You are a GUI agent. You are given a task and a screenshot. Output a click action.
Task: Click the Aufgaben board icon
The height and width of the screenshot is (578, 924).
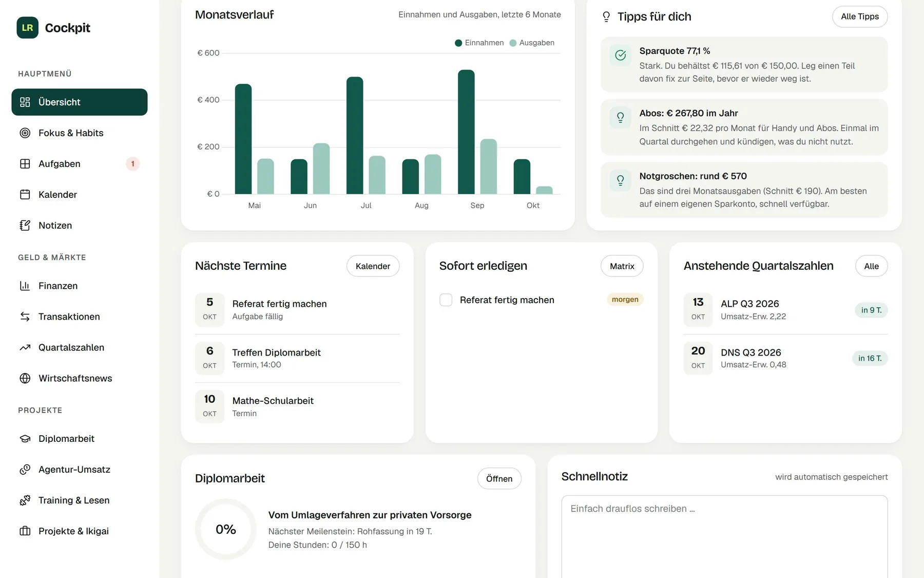(x=25, y=164)
